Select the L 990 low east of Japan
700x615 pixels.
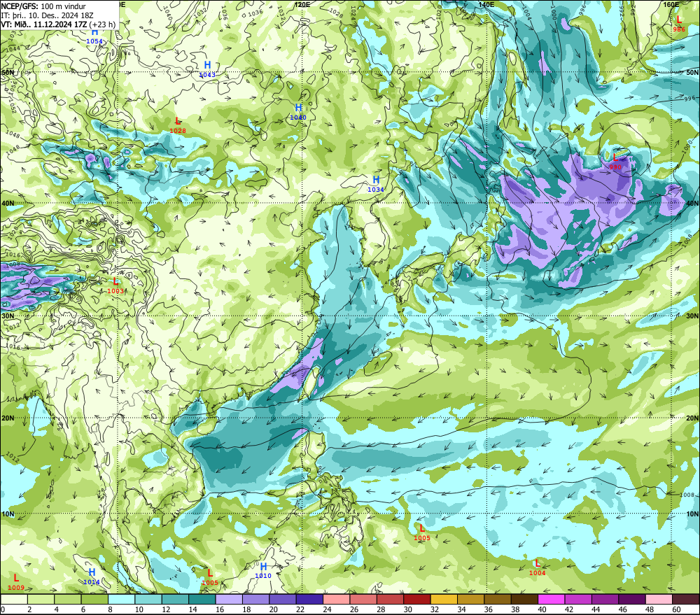pos(615,162)
